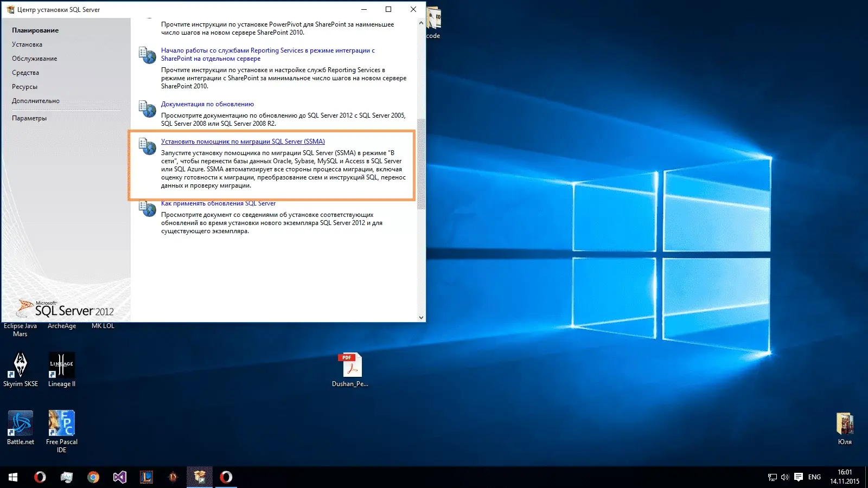Open League of Legends taskbar icon
Screen dimensions: 868x488
coord(146,477)
